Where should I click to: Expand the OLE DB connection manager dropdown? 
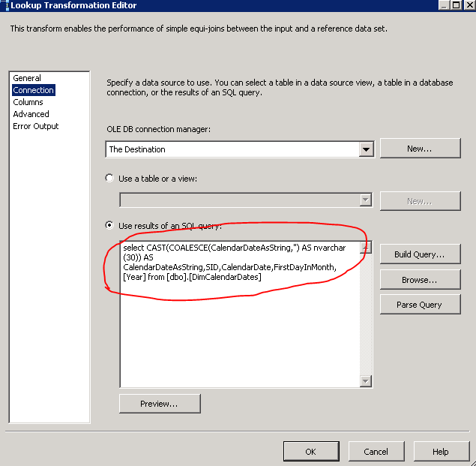pos(366,149)
